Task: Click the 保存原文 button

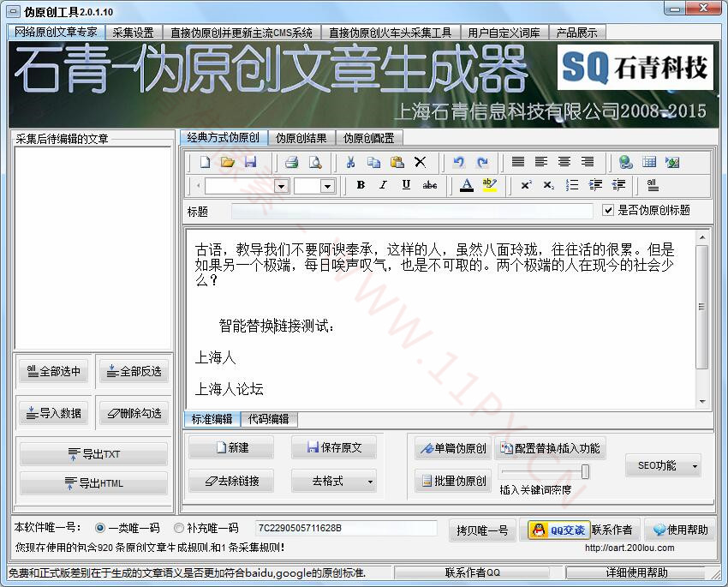Action: coord(334,447)
